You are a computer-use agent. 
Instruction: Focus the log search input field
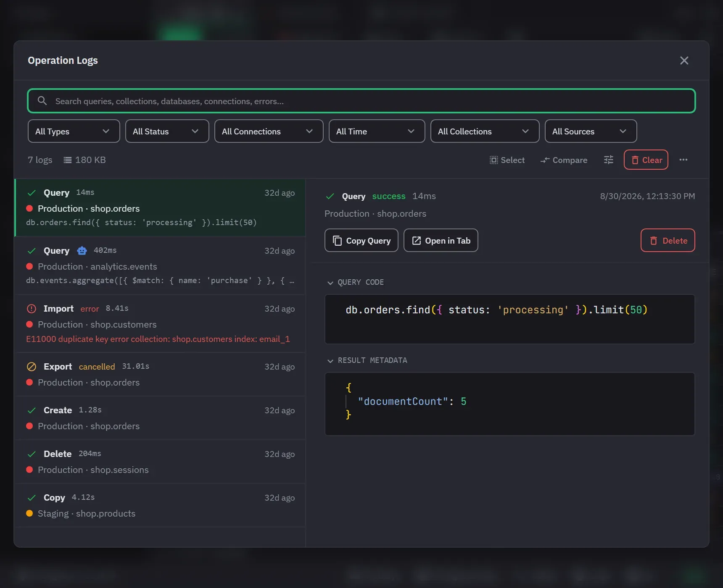coord(361,101)
